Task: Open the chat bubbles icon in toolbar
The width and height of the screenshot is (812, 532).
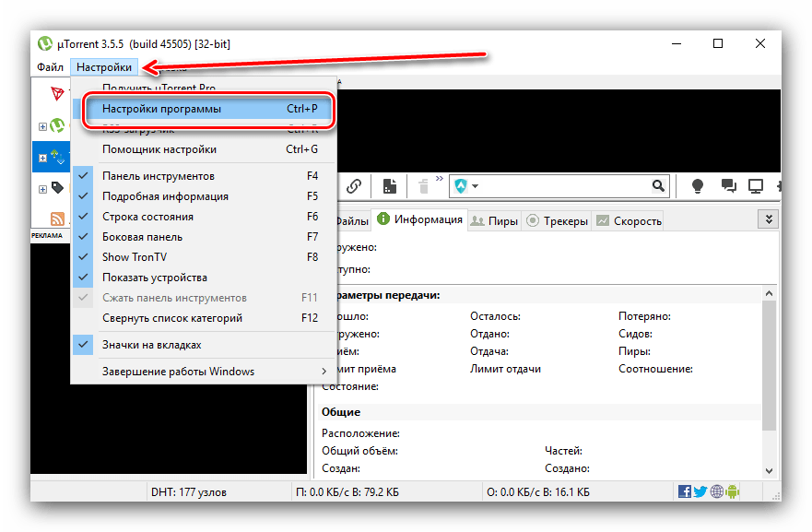Action: [727, 186]
